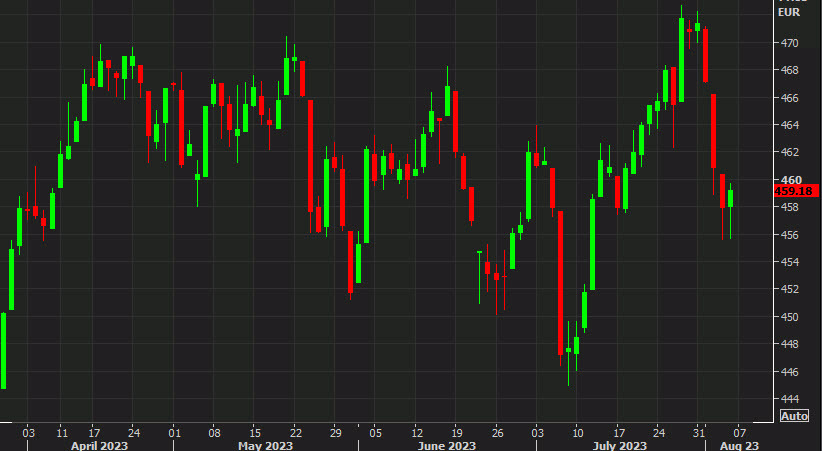Click the 05 date tick in June
The width and height of the screenshot is (822, 451).
[x=375, y=433]
